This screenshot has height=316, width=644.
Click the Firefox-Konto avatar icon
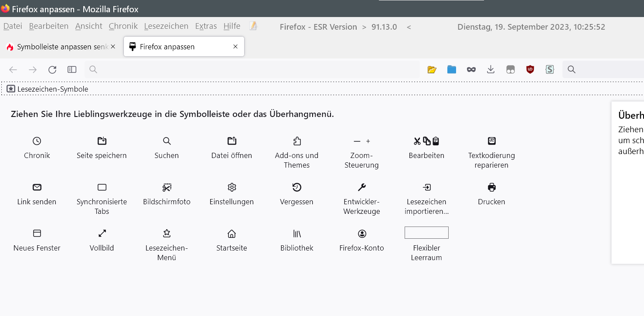(361, 234)
